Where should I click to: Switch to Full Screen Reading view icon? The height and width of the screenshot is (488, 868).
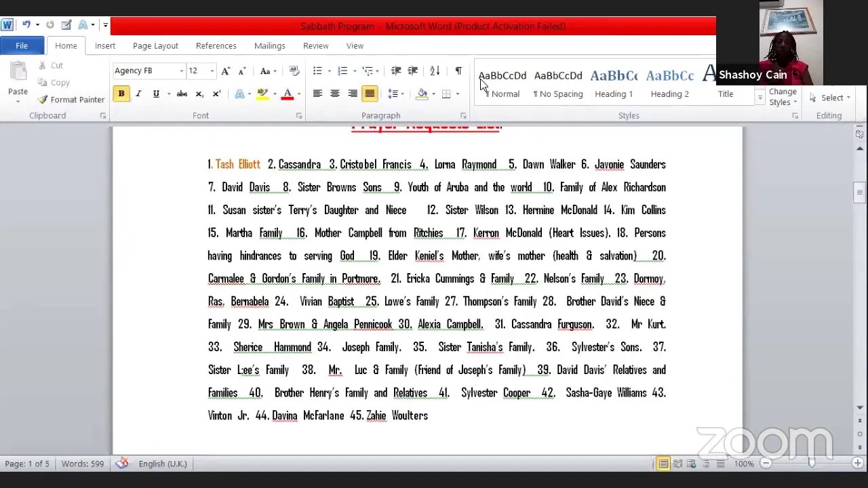[677, 464]
